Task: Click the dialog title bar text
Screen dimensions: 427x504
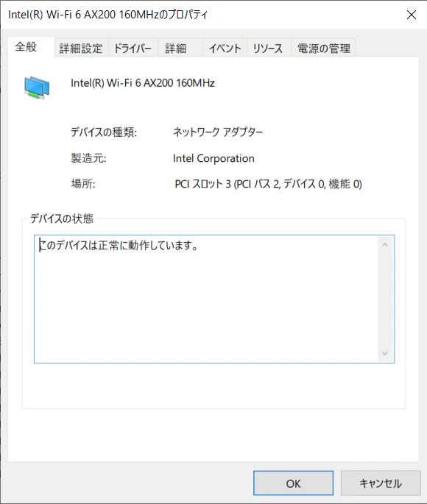Action: click(x=107, y=15)
